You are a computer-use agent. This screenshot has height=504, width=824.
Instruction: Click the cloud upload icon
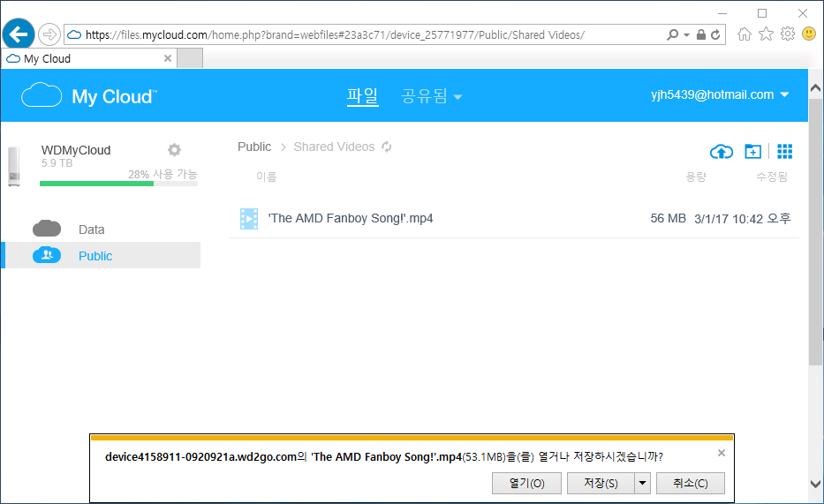[x=722, y=152]
